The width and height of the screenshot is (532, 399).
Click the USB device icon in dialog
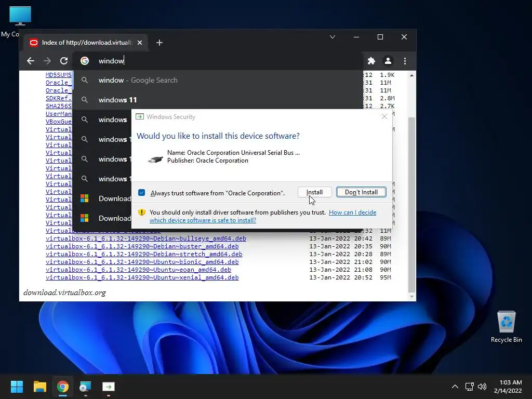(155, 159)
